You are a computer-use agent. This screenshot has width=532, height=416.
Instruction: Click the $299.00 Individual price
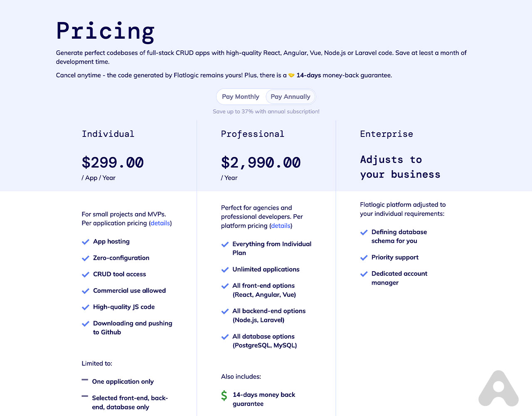[113, 162]
